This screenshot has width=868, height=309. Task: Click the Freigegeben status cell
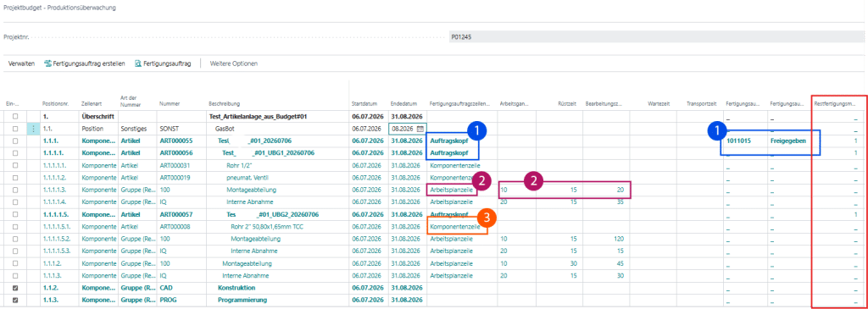click(787, 141)
